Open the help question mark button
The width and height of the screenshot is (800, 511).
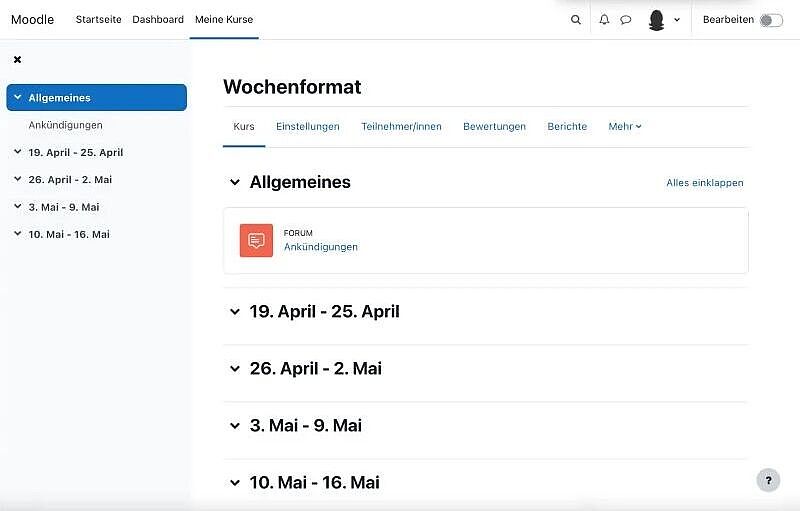tap(767, 480)
